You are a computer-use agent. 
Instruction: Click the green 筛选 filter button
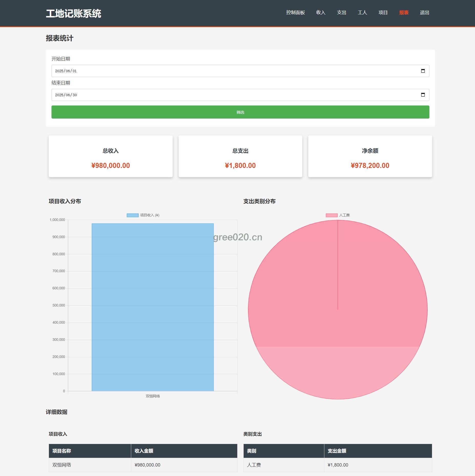click(x=240, y=112)
